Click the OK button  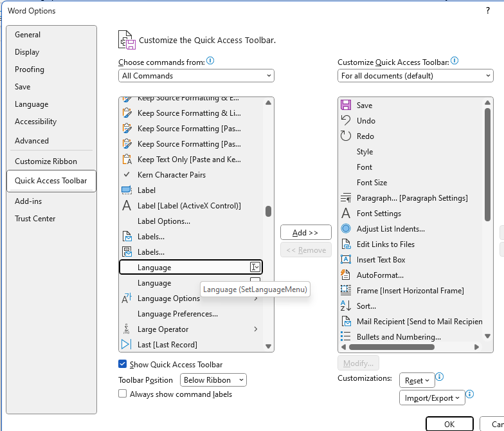449,424
